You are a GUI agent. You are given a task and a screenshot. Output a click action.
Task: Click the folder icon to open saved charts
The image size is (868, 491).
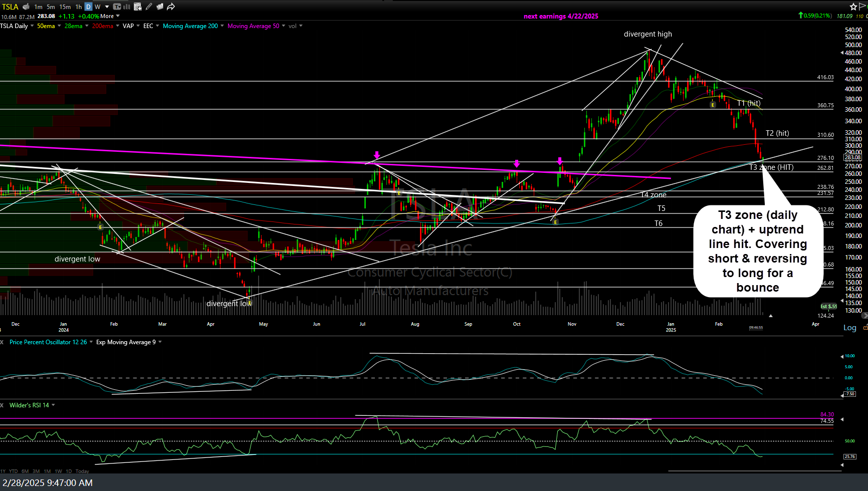(x=159, y=7)
